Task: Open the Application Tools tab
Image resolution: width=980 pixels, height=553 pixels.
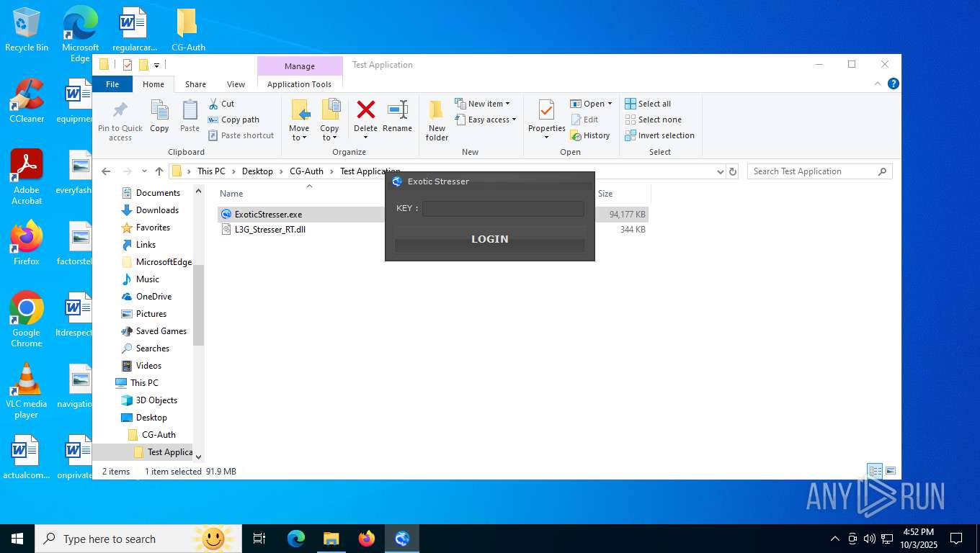Action: coord(299,84)
